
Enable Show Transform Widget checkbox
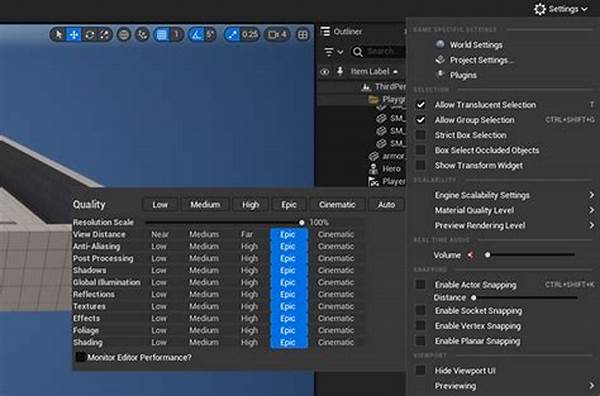421,165
